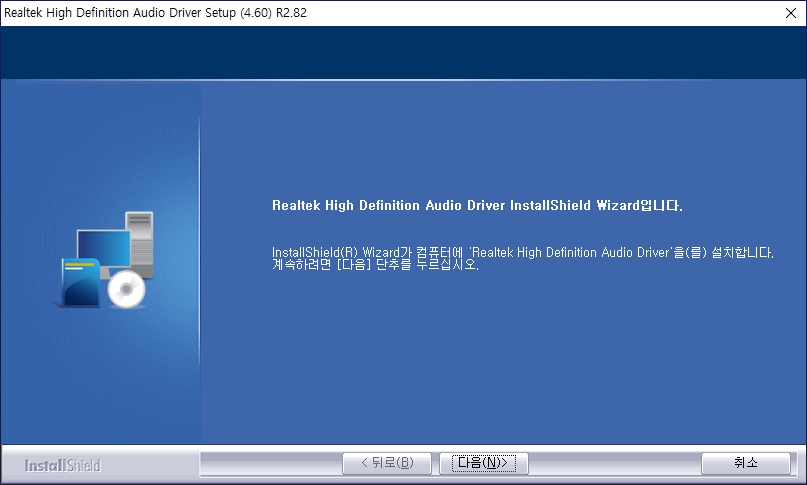Viewport: 807px width, 485px height.
Task: Click the disabled 뒤로(B) back button
Action: tap(387, 463)
